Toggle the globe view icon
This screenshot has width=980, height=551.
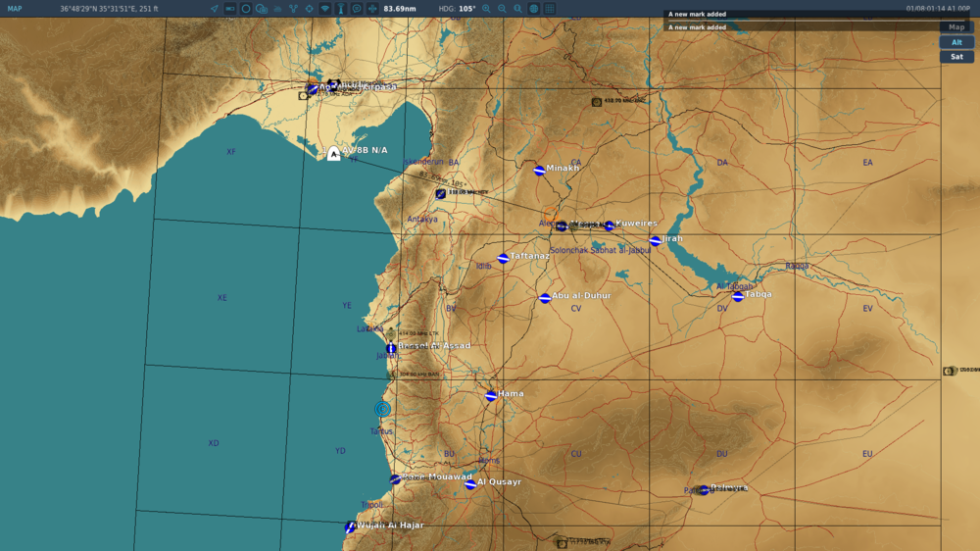click(534, 9)
